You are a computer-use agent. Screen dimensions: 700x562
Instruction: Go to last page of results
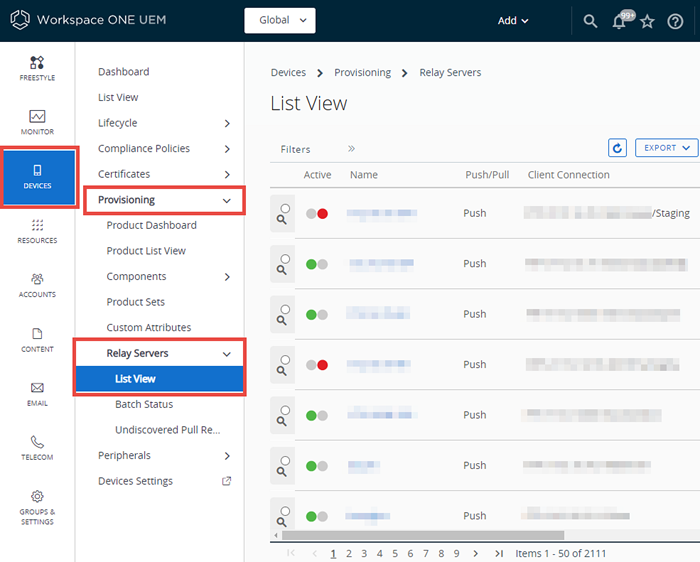pos(499,554)
